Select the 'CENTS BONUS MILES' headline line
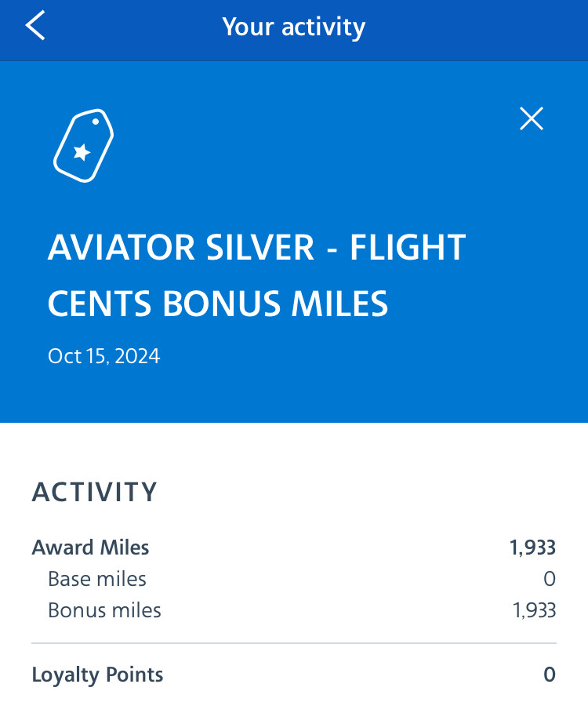 tap(218, 304)
